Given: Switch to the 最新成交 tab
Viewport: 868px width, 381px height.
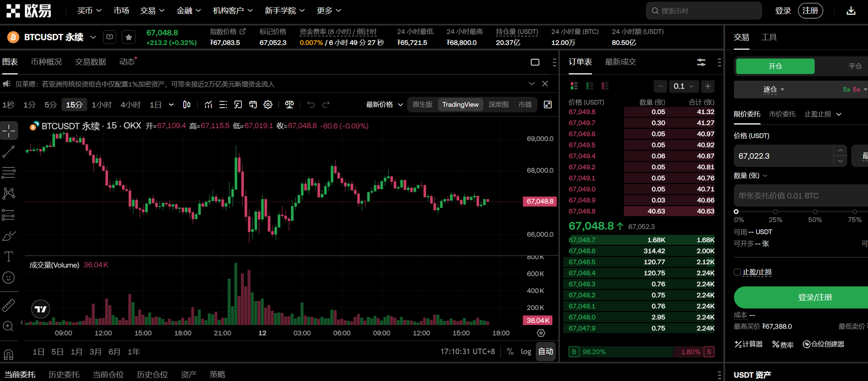Looking at the screenshot, I should 620,62.
